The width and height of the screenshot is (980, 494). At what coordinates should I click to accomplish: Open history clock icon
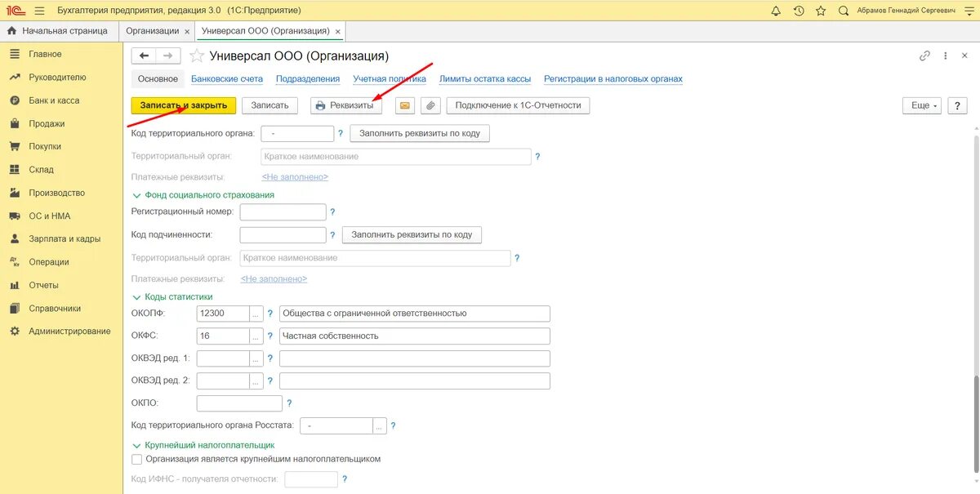[x=799, y=11]
